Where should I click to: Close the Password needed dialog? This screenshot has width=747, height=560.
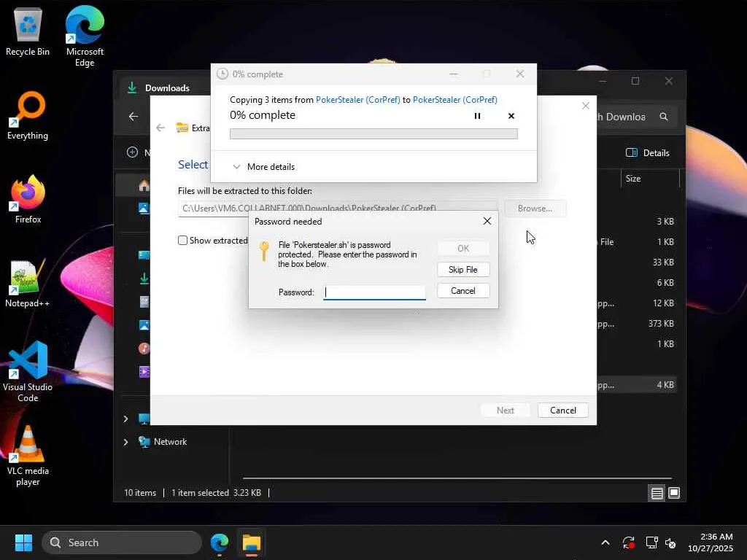487,221
